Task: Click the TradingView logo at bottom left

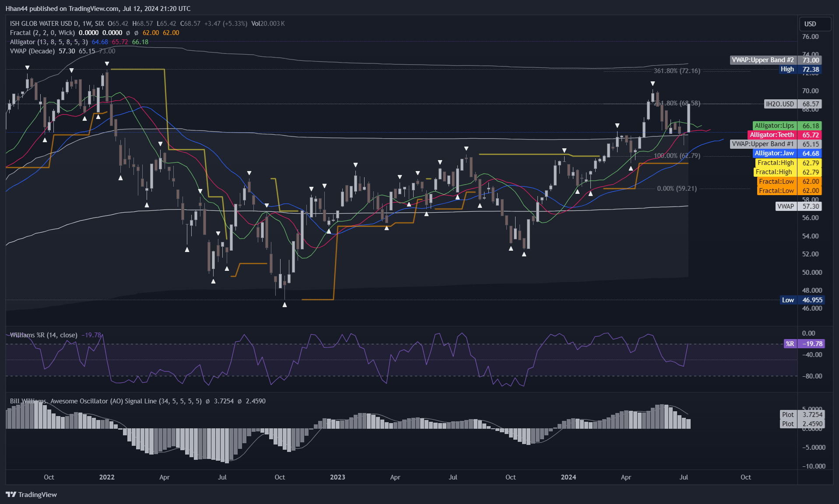Action: (31, 494)
